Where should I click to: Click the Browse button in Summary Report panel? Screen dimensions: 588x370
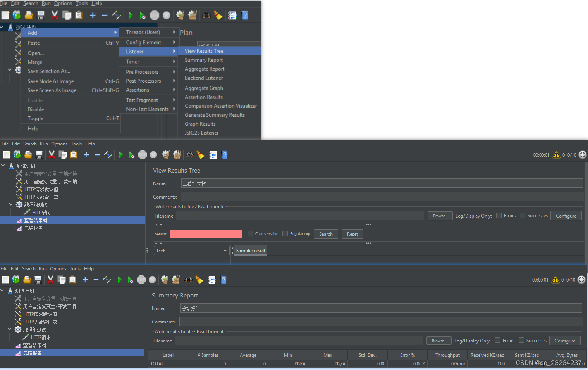point(439,341)
